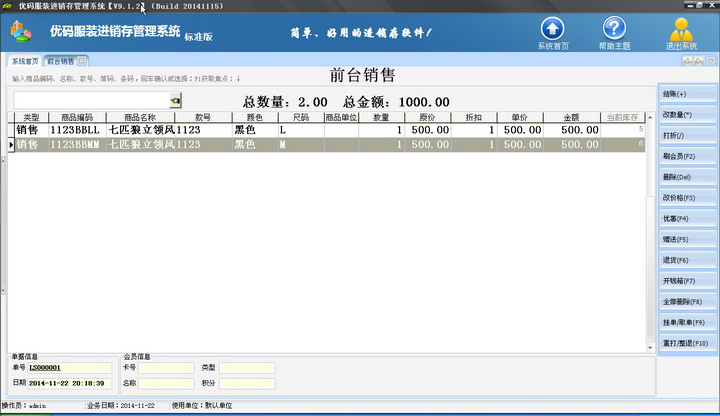Click the member 类型 field
The image size is (720, 416).
point(247,367)
